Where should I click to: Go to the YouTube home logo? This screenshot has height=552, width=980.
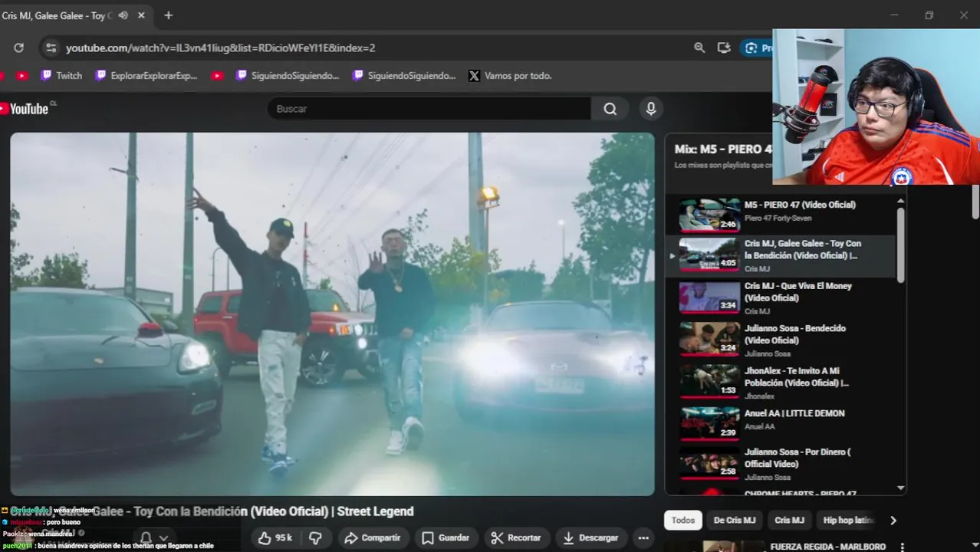click(26, 109)
